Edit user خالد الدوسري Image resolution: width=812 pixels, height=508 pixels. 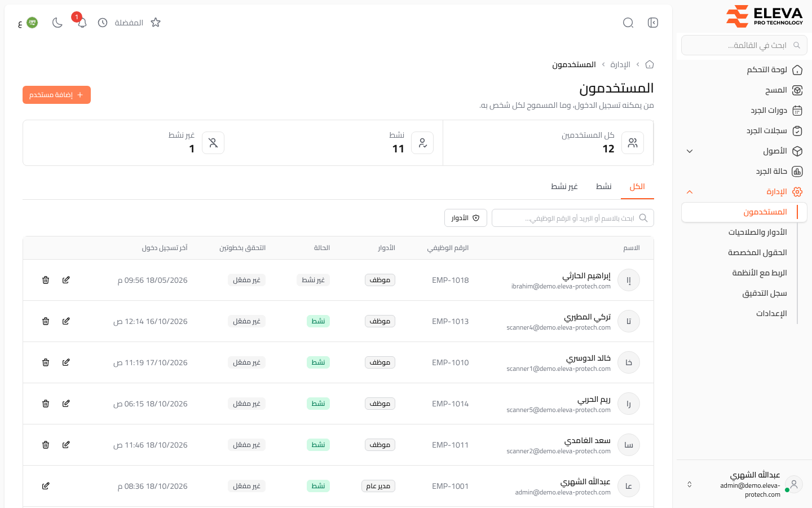(x=66, y=362)
